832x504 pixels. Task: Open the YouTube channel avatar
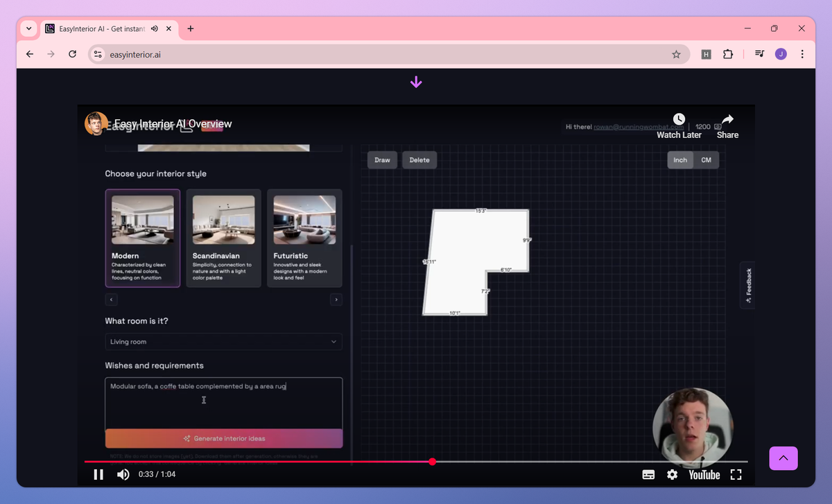tap(96, 123)
